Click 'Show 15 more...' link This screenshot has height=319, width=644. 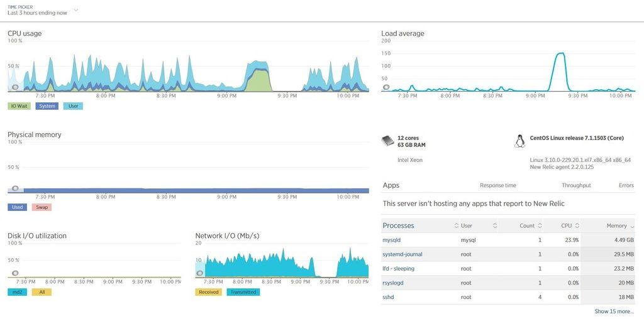pyautogui.click(x=614, y=311)
